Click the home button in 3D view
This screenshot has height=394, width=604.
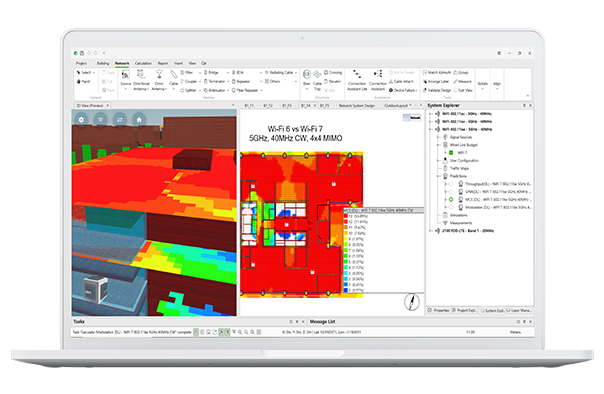pyautogui.click(x=139, y=120)
